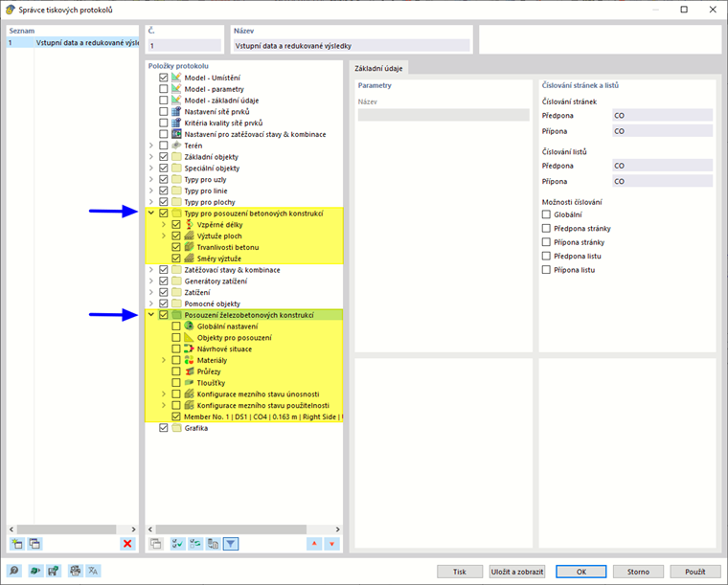Select the Směry výztuže tree item
The height and width of the screenshot is (585, 728).
[x=219, y=259]
